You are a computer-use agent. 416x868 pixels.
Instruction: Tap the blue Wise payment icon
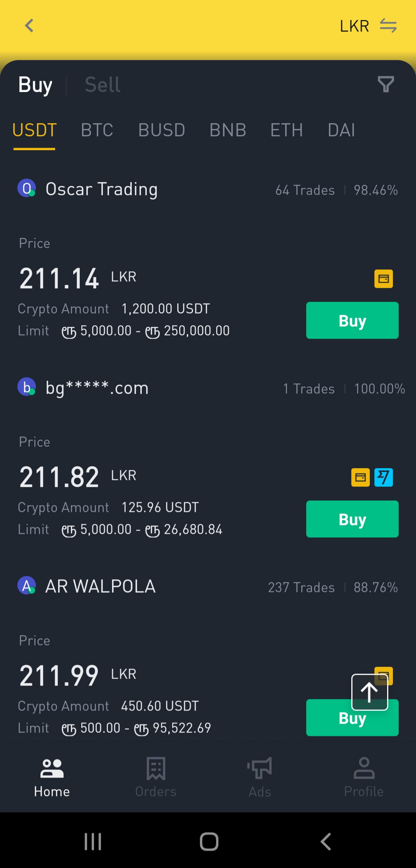coord(384,477)
